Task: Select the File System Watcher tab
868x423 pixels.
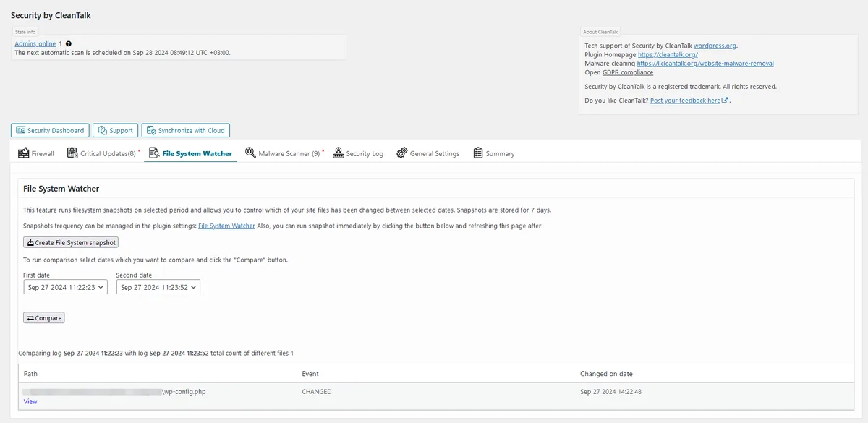Action: (190, 153)
